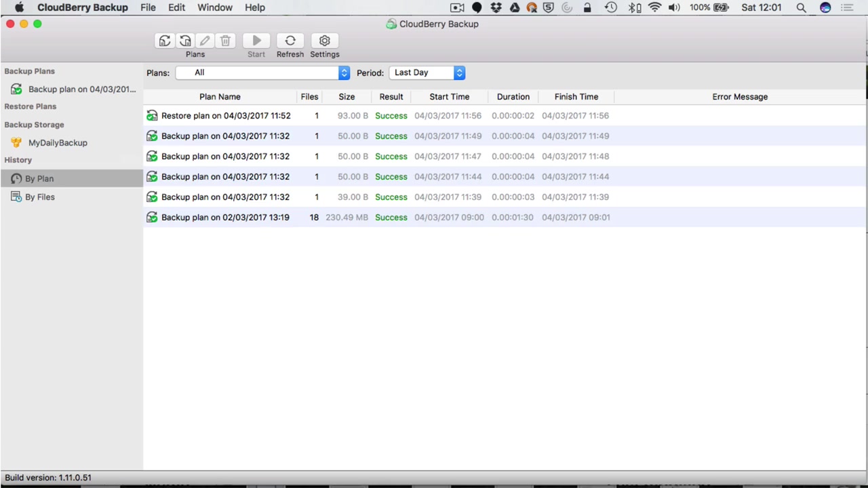Click the lock icon in menu bar
Viewport: 868px width, 488px height.
[x=587, y=7]
